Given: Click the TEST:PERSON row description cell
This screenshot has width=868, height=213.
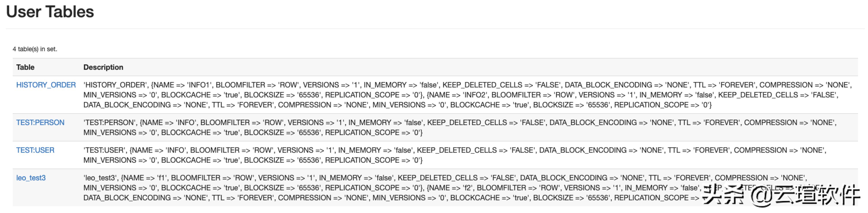Looking at the screenshot, I should (x=460, y=128).
